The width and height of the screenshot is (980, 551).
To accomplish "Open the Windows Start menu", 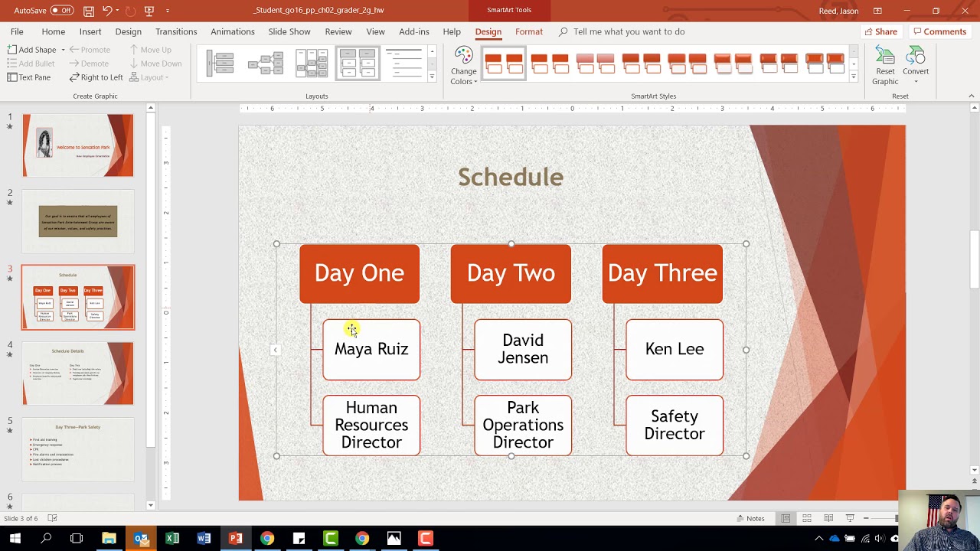I will (x=15, y=539).
